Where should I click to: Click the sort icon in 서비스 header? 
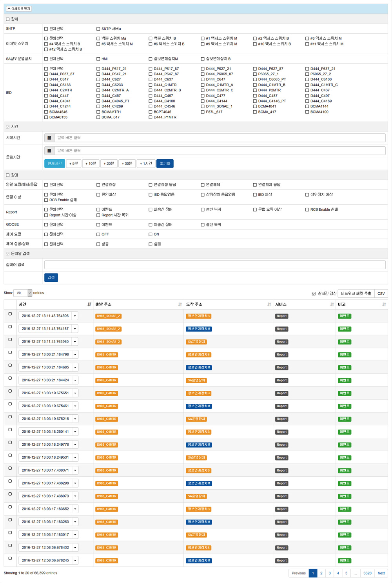click(x=332, y=304)
